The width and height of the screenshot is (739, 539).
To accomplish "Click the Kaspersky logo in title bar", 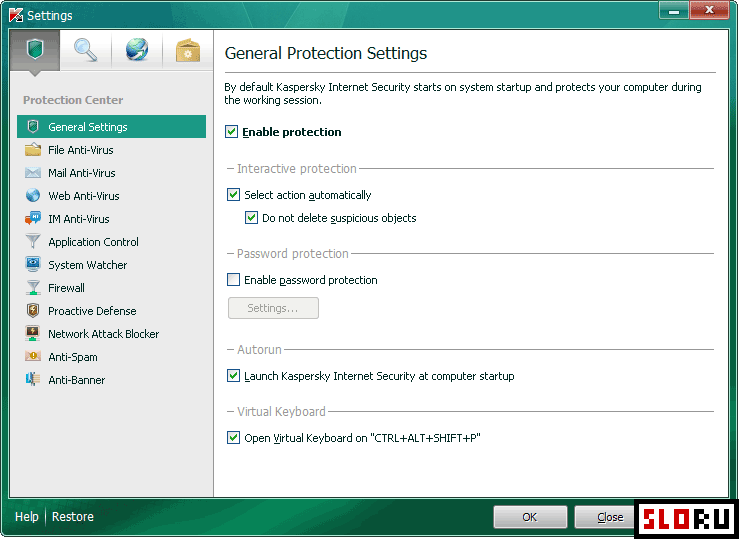I will coord(16,15).
